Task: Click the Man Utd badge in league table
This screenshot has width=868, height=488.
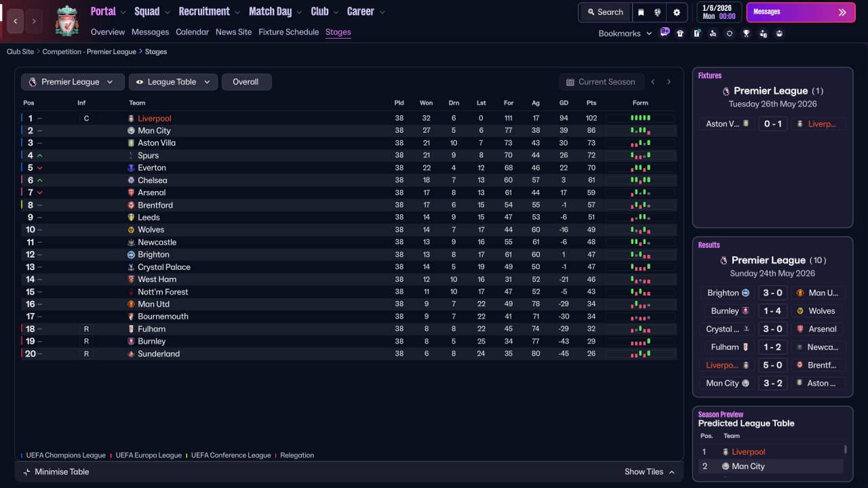Action: coord(132,304)
